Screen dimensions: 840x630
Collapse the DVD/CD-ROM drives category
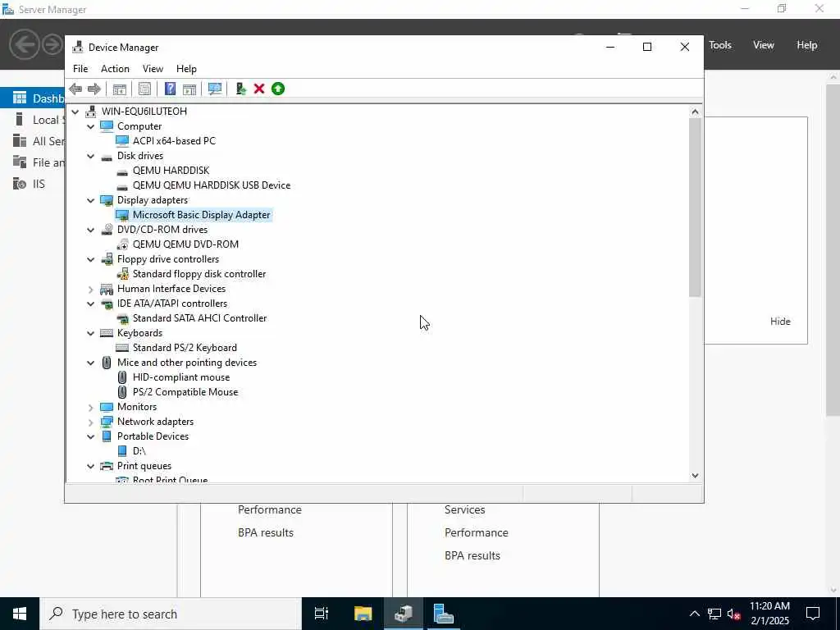91,230
